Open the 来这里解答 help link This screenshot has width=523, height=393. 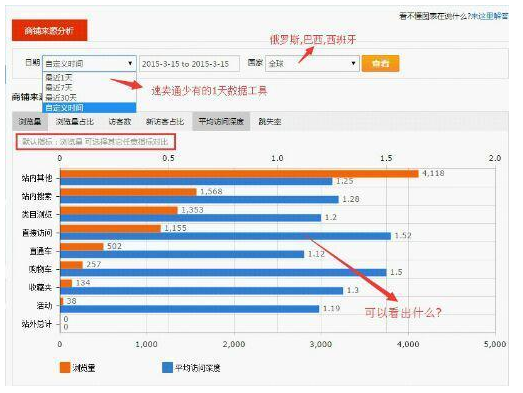click(x=490, y=16)
